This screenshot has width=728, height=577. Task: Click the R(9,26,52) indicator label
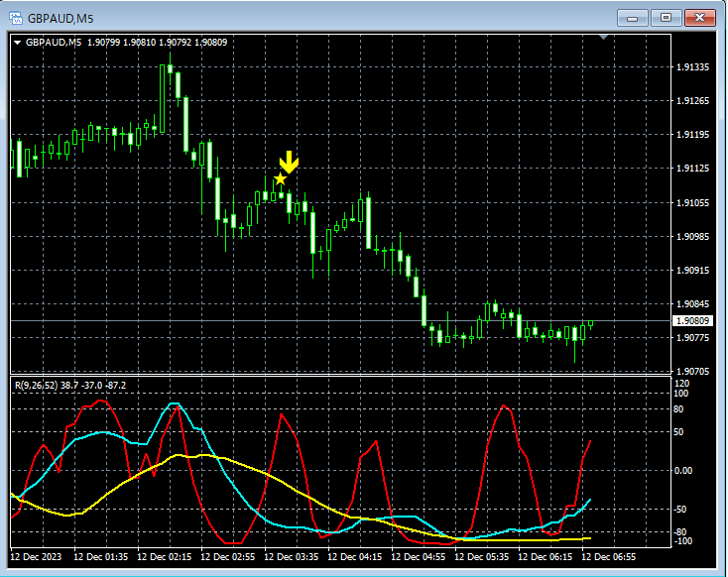(x=36, y=386)
